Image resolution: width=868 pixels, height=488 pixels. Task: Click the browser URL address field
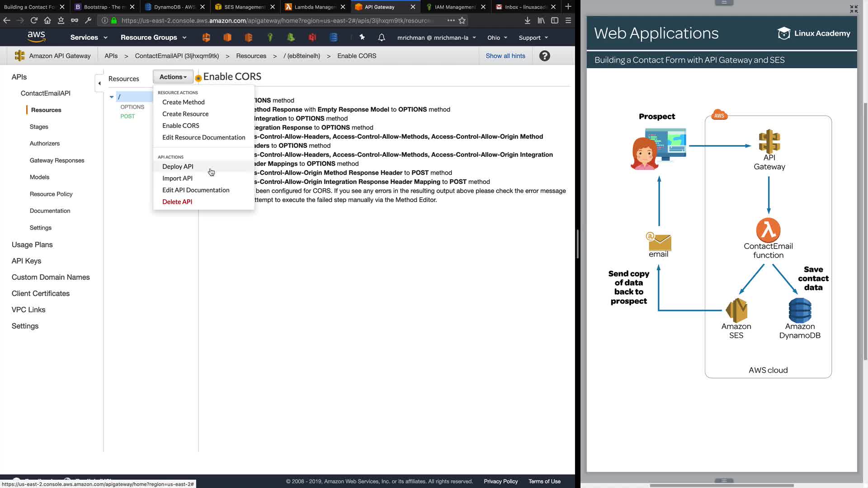coord(276,20)
